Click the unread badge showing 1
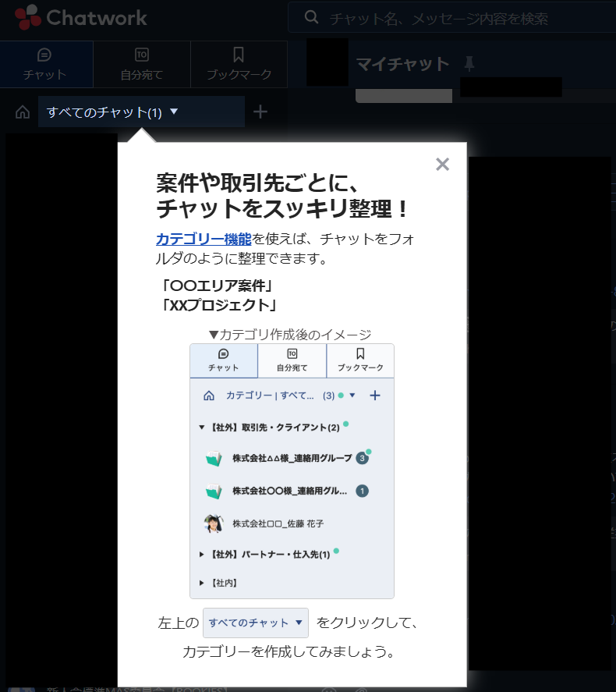This screenshot has height=692, width=616. coord(363,491)
